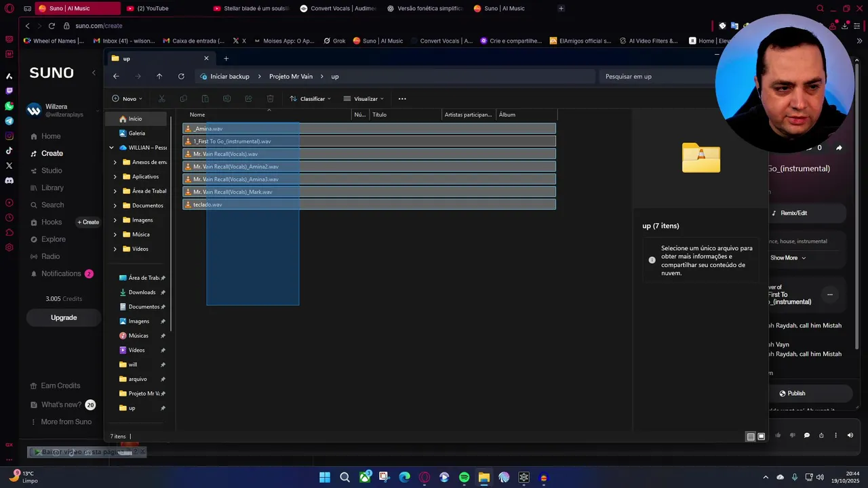Click + Create beside Hooks
This screenshot has width=868, height=488.
tap(88, 222)
